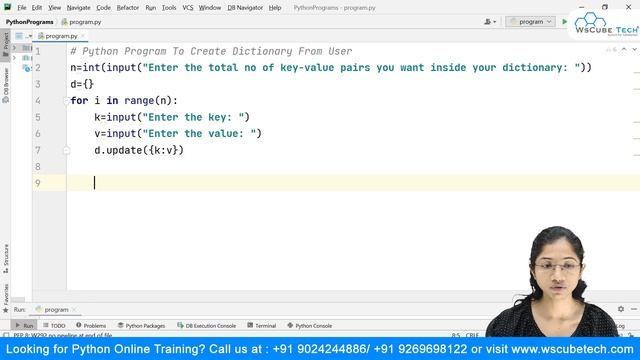Select PythonPrograms breadcrumb
This screenshot has height=360, width=640.
click(x=29, y=22)
